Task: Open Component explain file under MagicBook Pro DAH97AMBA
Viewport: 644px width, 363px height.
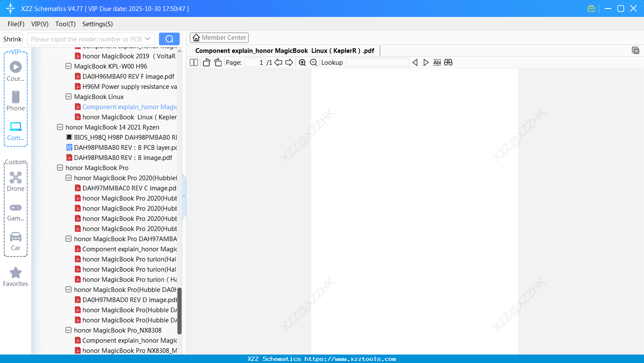Action: coord(130,249)
